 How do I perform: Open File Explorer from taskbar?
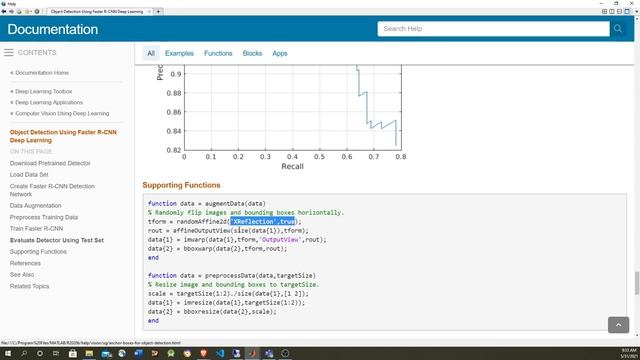coord(89,353)
